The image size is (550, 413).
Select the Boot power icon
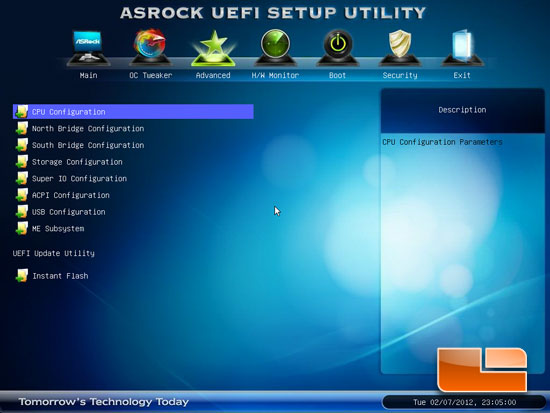click(x=337, y=48)
